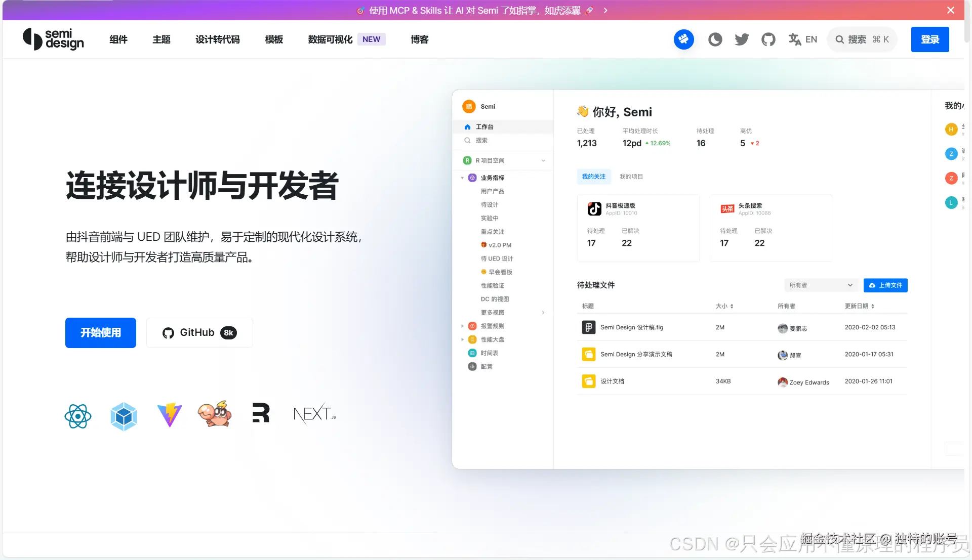This screenshot has width=972, height=560.
Task: Click the GitHub 8k stars button
Action: [x=199, y=333]
